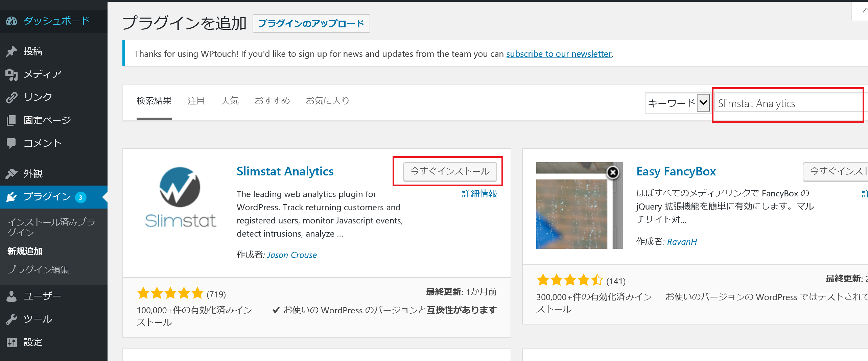Open the ユーザー menu item
Viewport: 868px width, 361px height.
pyautogui.click(x=54, y=296)
